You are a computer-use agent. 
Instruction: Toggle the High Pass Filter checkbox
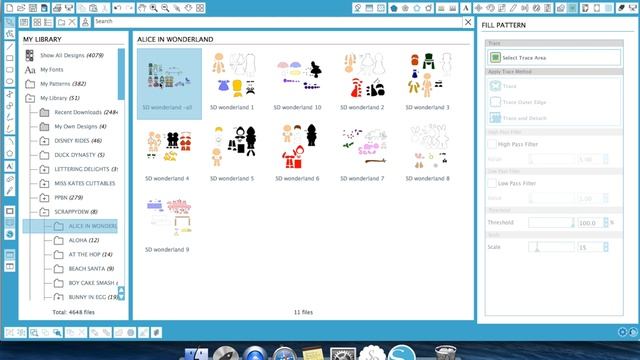click(492, 144)
